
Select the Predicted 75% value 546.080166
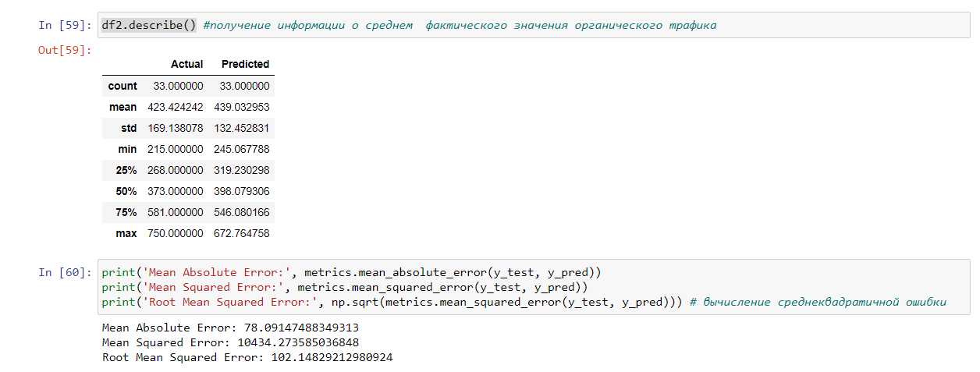click(x=241, y=212)
